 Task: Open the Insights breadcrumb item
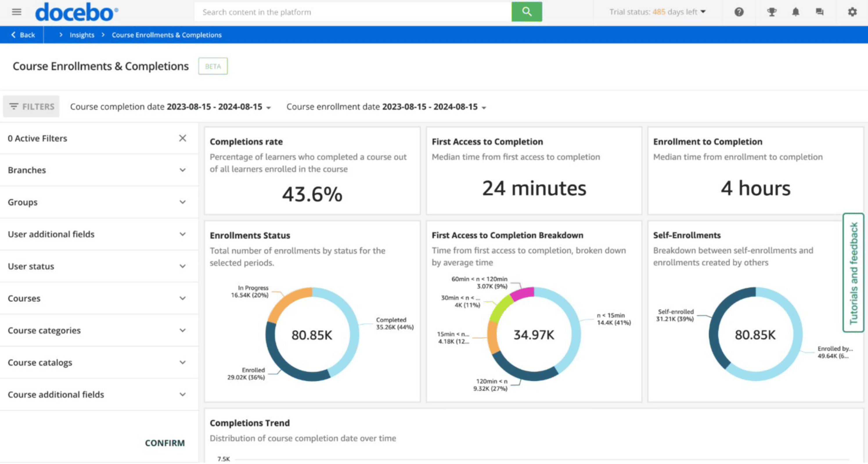pos(82,35)
